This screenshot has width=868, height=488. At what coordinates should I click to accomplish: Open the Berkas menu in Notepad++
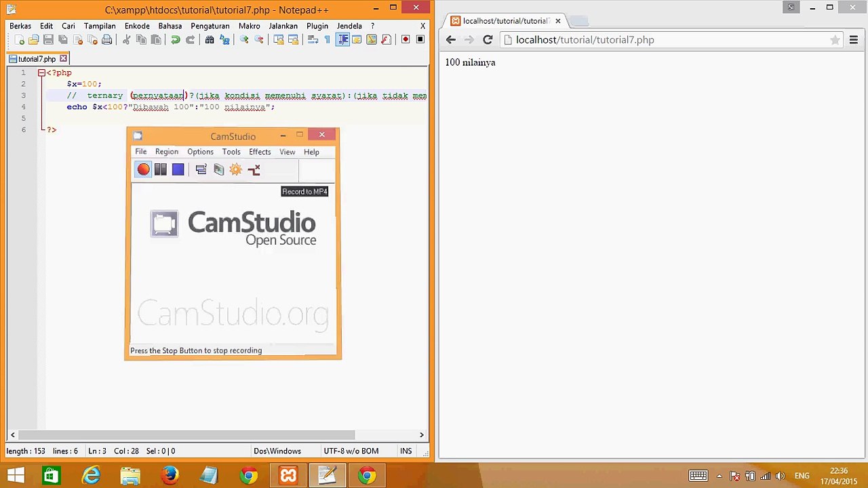(20, 26)
